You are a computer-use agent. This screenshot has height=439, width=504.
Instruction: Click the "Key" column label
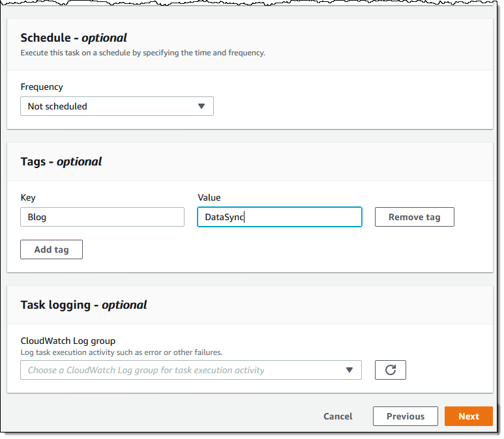[28, 197]
